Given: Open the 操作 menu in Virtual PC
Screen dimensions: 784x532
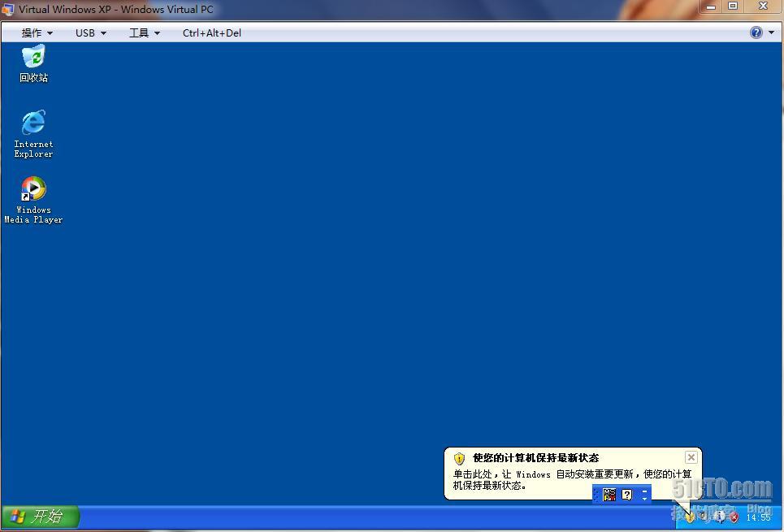Looking at the screenshot, I should coord(37,33).
